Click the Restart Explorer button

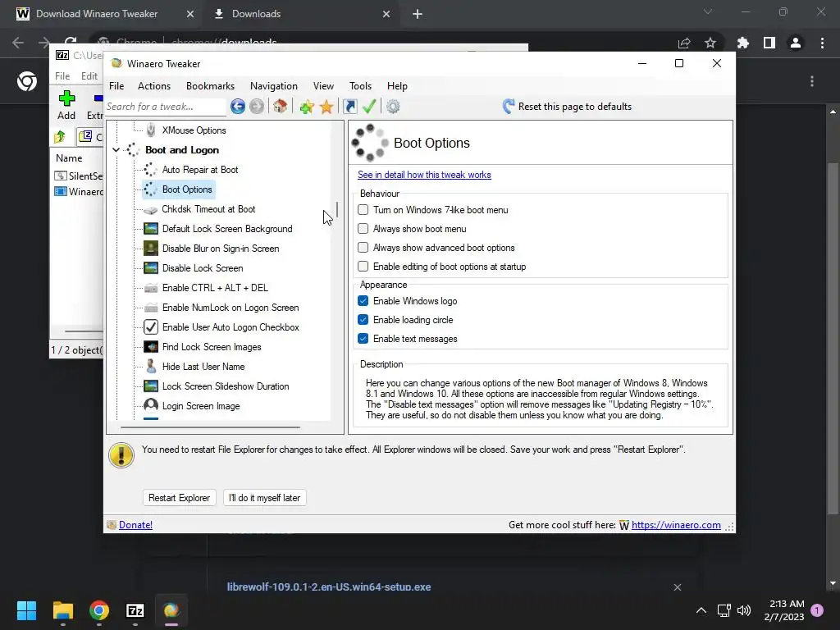[179, 498]
